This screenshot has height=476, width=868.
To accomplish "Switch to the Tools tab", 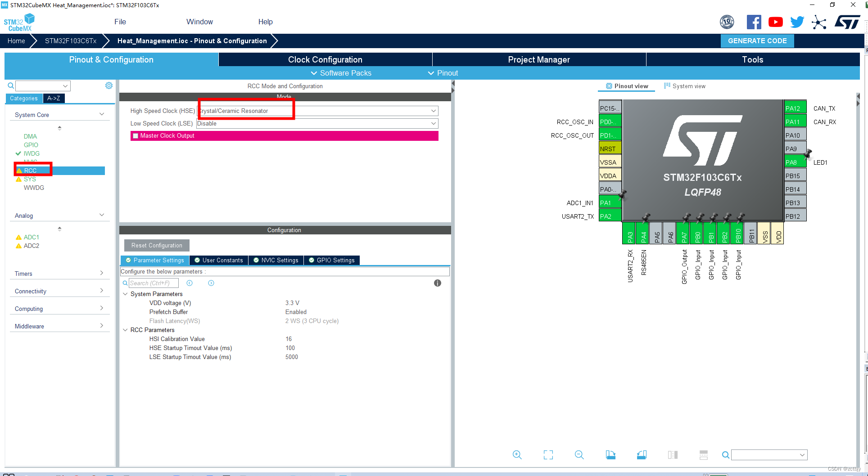I will [753, 59].
